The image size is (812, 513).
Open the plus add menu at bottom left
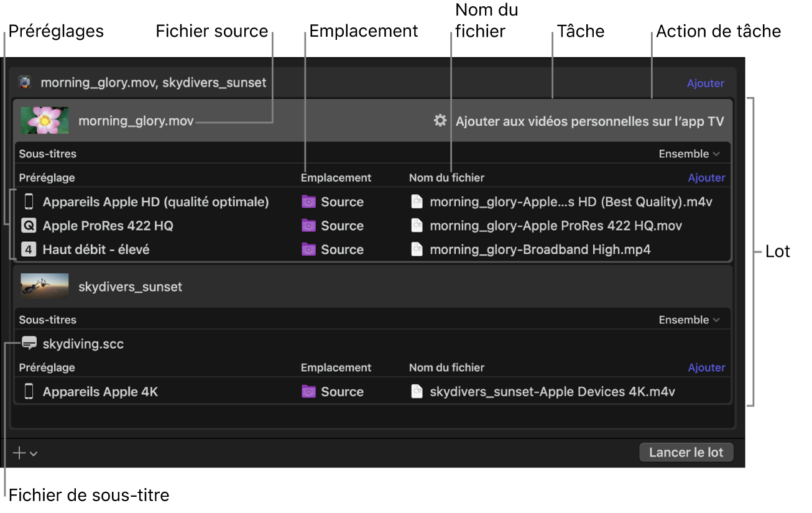point(25,453)
